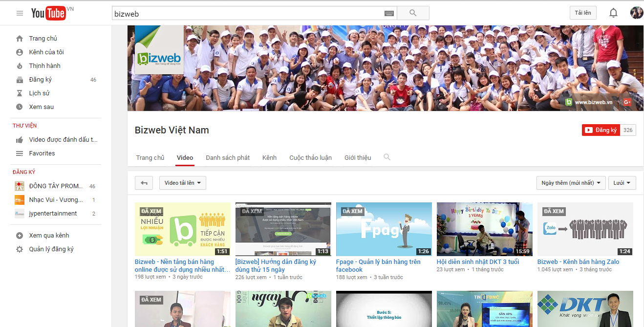Click the ĐÔNG TÂY PROMOTION channel icon
Viewport: 644px width, 327px height.
20,186
